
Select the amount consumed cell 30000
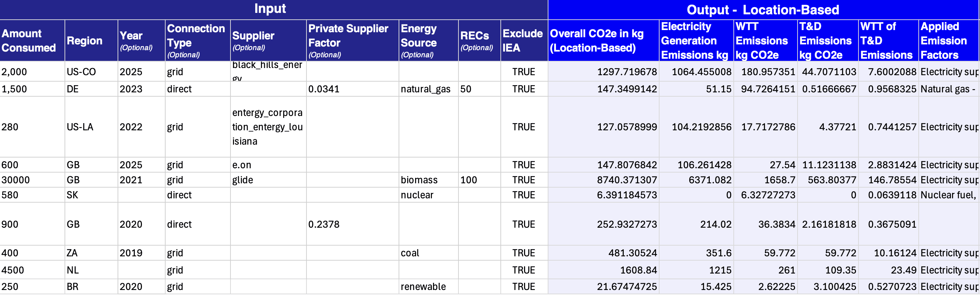16,180
